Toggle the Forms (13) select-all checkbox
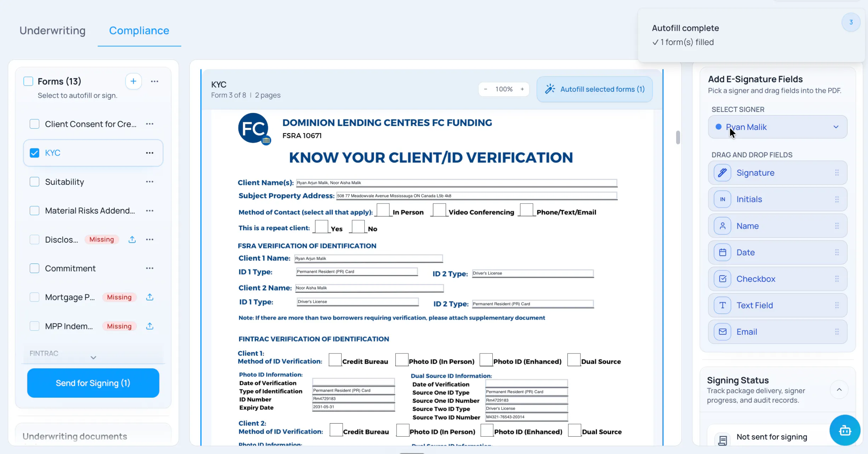 tap(28, 81)
